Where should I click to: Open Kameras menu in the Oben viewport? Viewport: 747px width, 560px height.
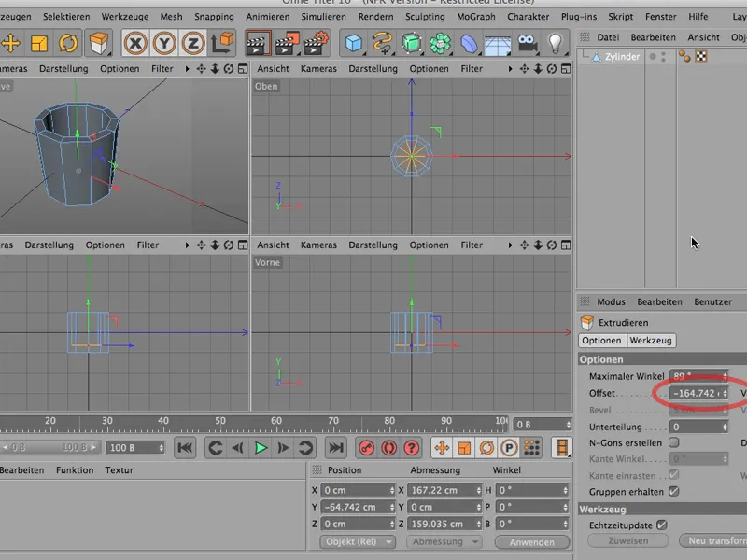click(318, 69)
